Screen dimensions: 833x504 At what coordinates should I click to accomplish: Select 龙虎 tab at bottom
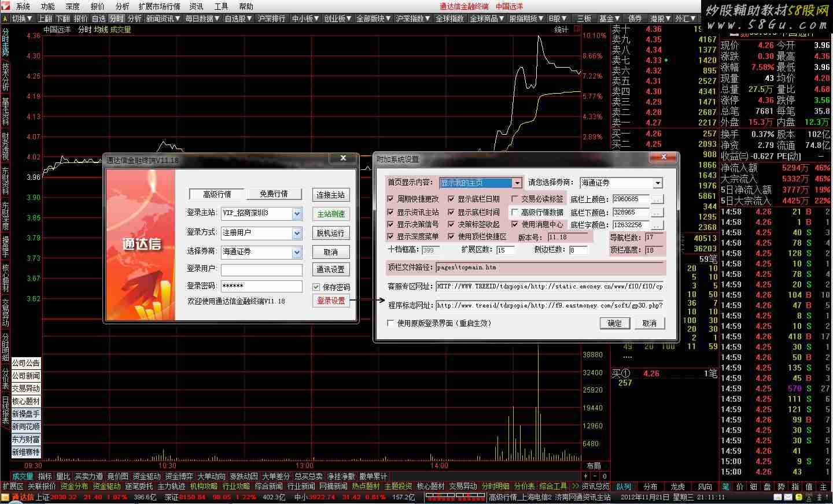tap(677, 487)
